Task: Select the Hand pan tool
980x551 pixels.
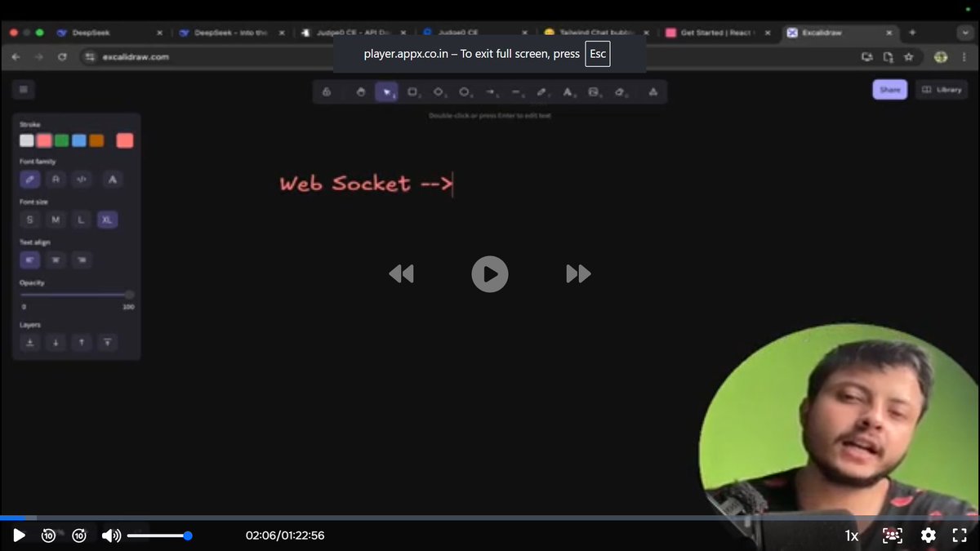Action: [x=361, y=91]
